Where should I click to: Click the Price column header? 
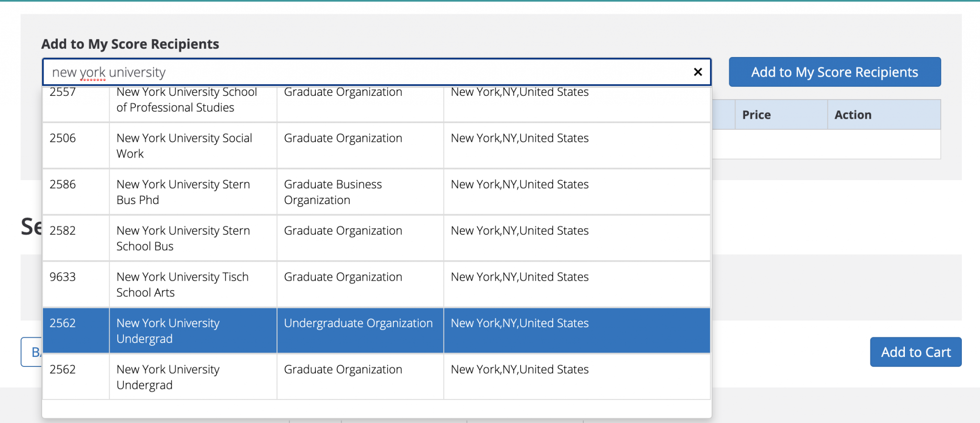[757, 115]
